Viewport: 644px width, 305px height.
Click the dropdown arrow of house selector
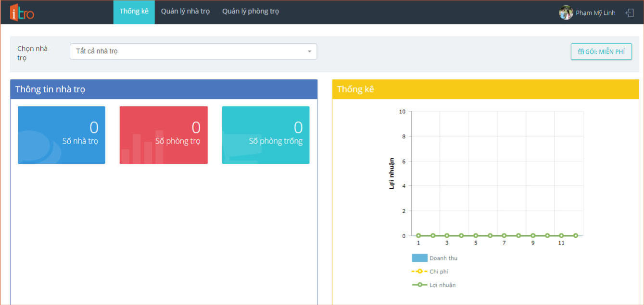309,51
